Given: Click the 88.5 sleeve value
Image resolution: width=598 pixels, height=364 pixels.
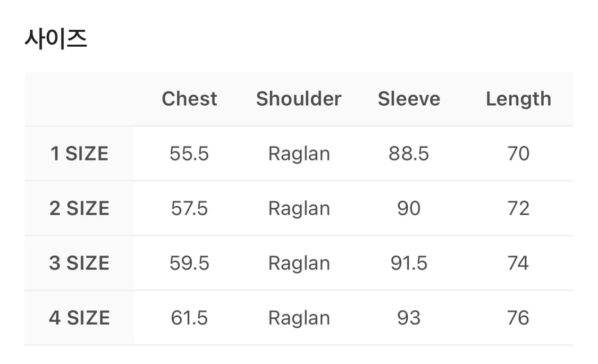Looking at the screenshot, I should pyautogui.click(x=409, y=154).
